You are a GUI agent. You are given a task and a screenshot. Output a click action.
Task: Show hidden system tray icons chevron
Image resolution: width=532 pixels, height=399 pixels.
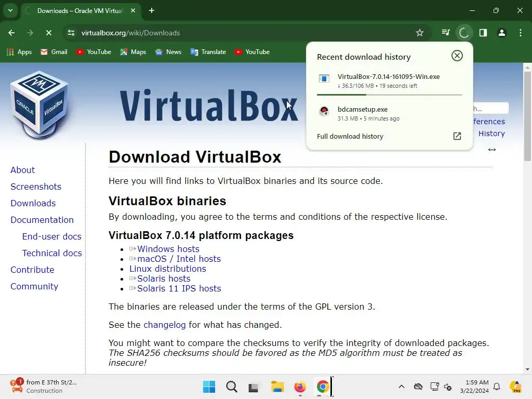[x=402, y=387]
